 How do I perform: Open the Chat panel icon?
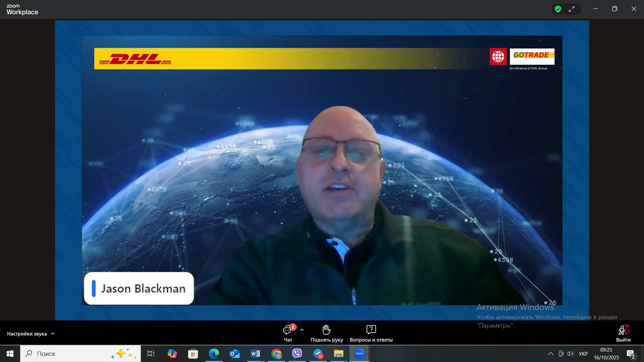288,330
